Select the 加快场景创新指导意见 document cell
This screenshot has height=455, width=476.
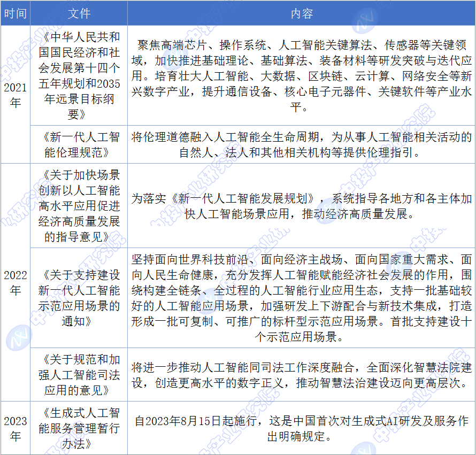(79, 205)
